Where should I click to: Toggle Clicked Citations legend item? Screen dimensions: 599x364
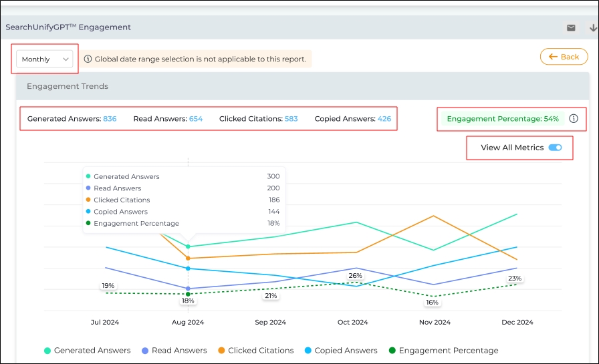[255, 350]
